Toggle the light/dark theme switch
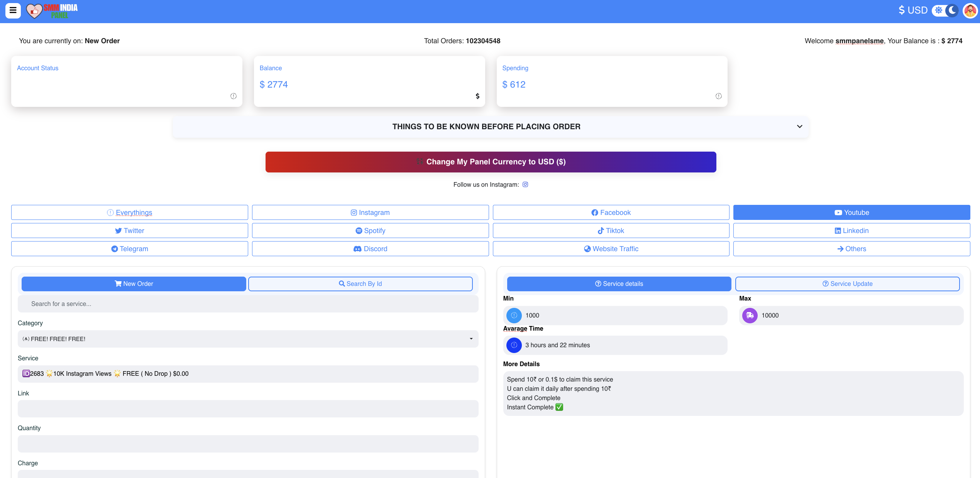 [945, 10]
